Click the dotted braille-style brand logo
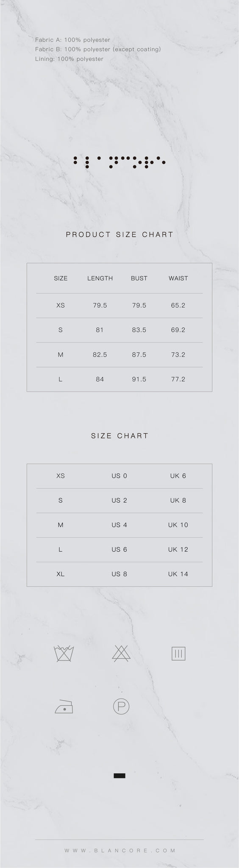The height and width of the screenshot is (868, 239). point(119,162)
